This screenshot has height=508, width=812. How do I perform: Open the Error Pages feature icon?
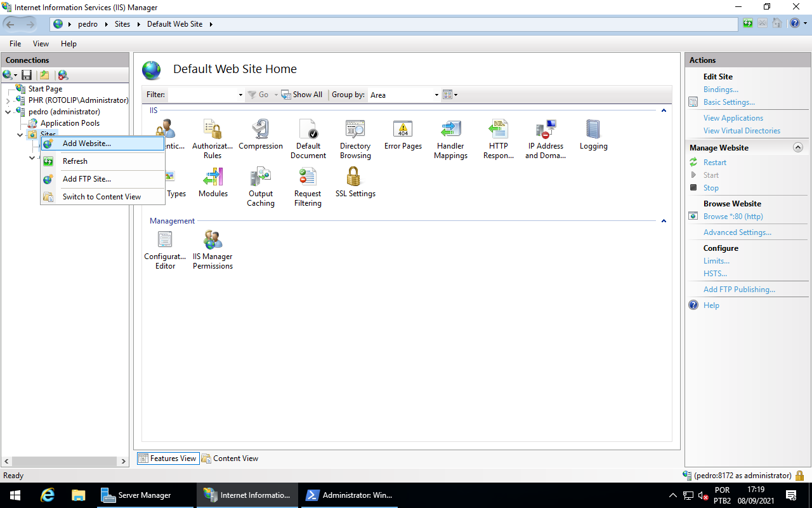(x=403, y=135)
